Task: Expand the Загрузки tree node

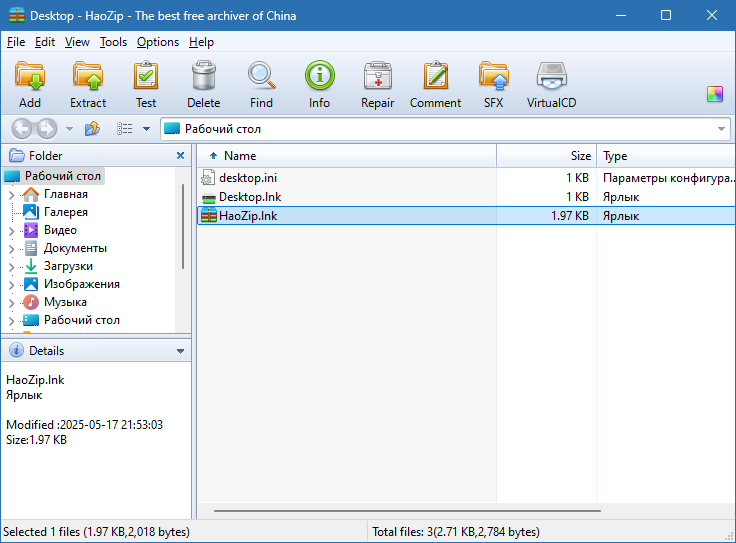Action: coord(12,267)
